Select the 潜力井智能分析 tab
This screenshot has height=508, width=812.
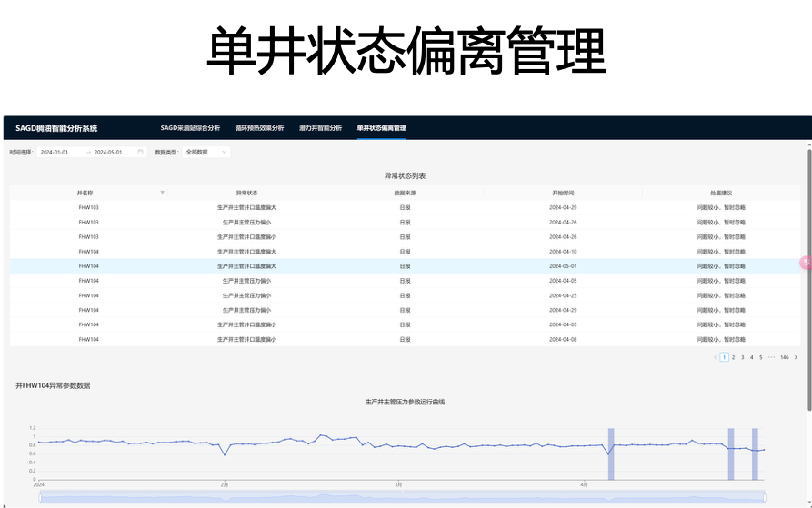[x=320, y=128]
